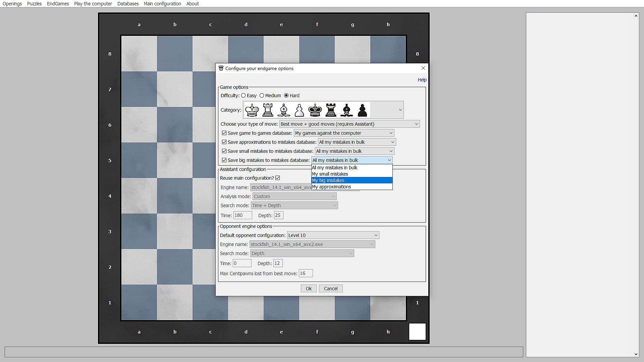Open the EndGames menu
Image resolution: width=644 pixels, height=362 pixels.
pos(58,4)
